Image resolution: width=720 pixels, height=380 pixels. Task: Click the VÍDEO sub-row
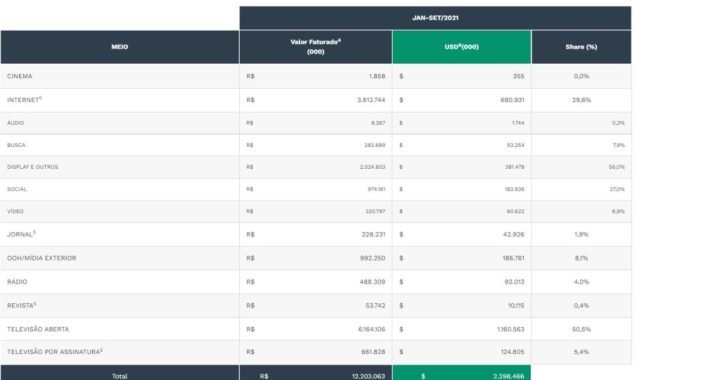(x=315, y=212)
